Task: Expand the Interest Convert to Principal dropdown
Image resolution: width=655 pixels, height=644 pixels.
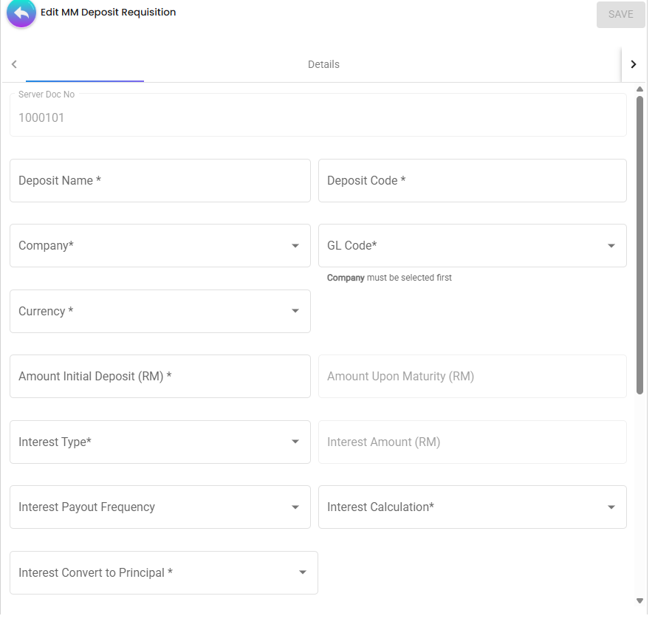Action: click(x=302, y=572)
